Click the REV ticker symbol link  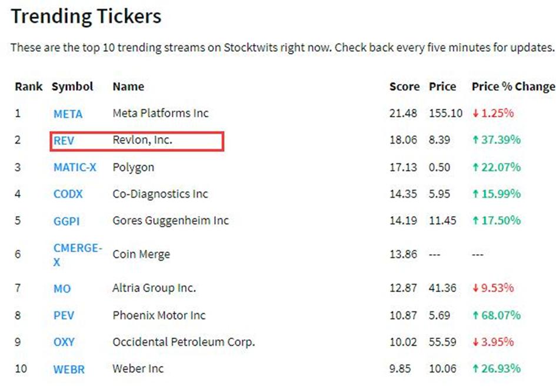pyautogui.click(x=64, y=141)
